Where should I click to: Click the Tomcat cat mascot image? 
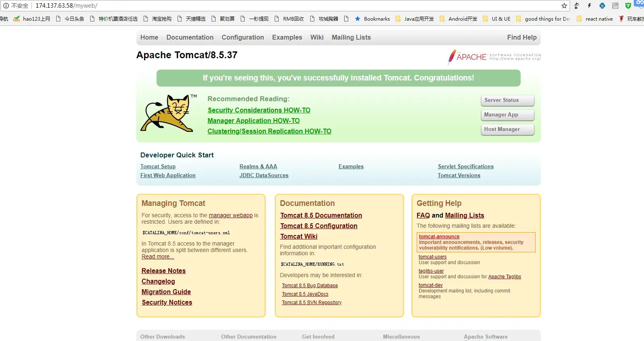(168, 113)
